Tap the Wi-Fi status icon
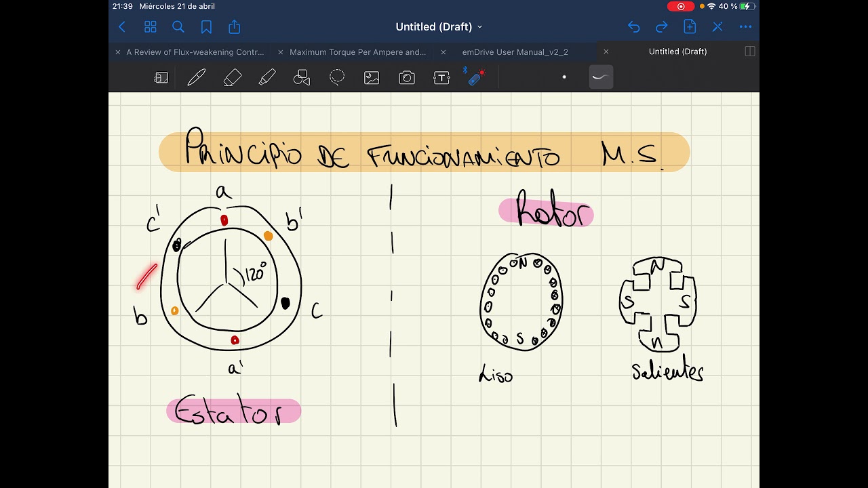 [x=711, y=6]
